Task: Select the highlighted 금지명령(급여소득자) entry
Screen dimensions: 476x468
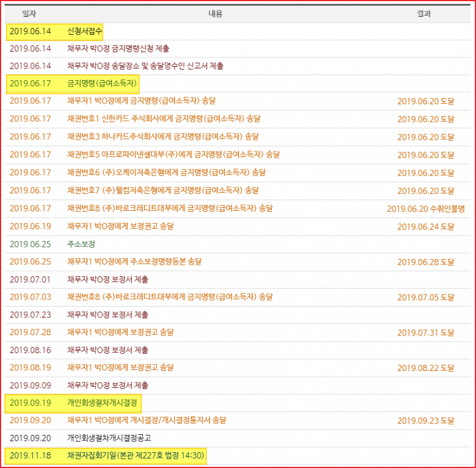Action: (x=102, y=84)
